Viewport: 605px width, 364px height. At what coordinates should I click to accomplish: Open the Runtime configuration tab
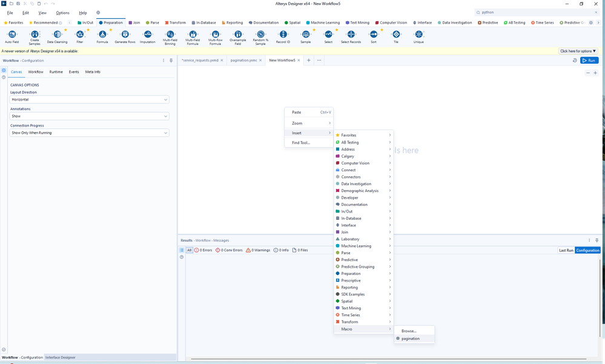tap(56, 72)
